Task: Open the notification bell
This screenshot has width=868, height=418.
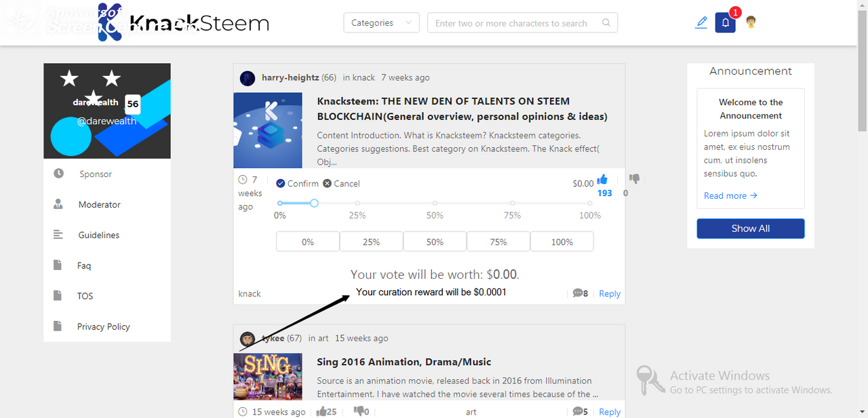Action: pos(725,22)
